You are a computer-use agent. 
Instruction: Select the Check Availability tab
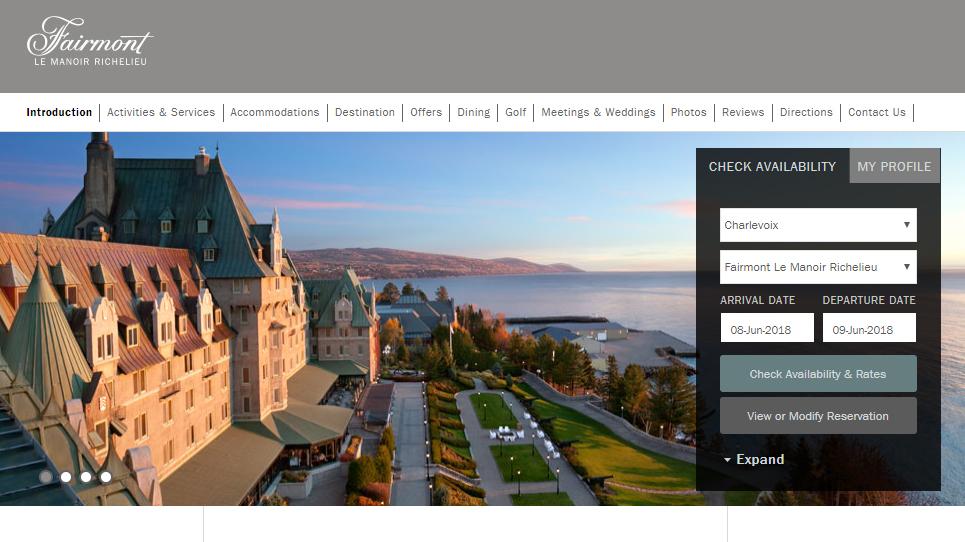coord(772,166)
